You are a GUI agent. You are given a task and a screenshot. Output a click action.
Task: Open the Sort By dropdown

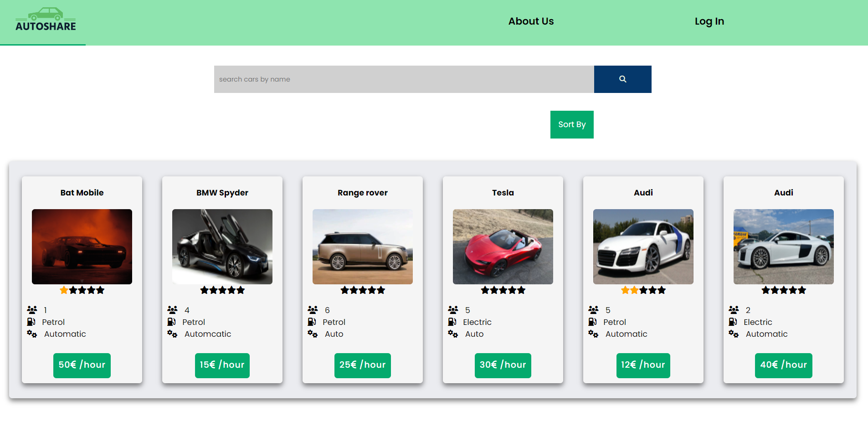pyautogui.click(x=572, y=124)
